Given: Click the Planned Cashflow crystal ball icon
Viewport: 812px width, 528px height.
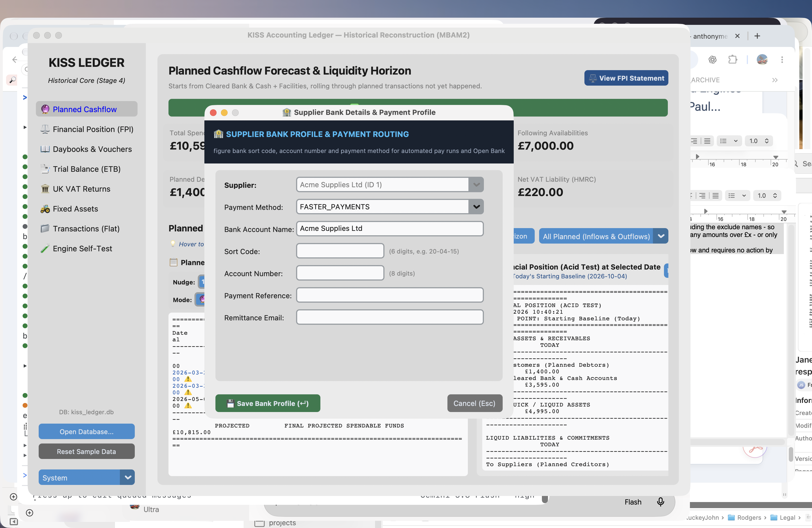Looking at the screenshot, I should click(45, 109).
